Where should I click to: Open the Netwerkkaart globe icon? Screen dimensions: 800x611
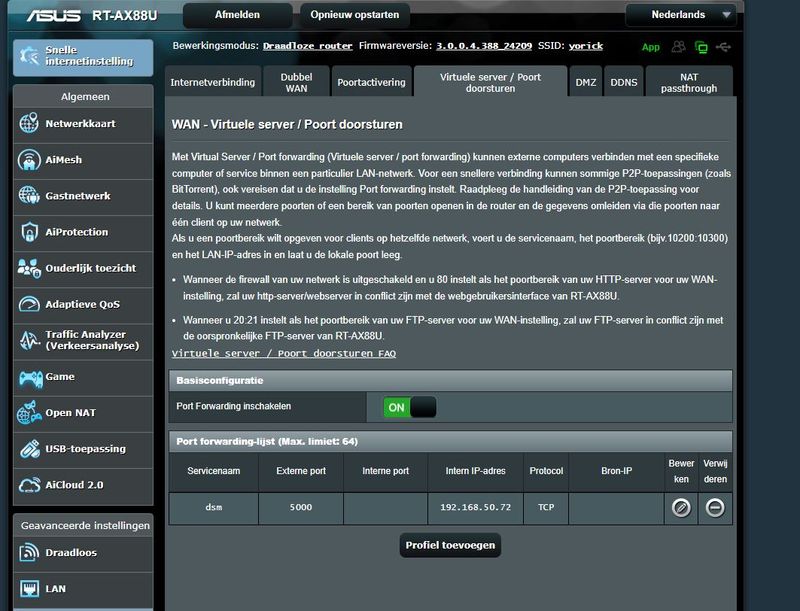click(29, 123)
